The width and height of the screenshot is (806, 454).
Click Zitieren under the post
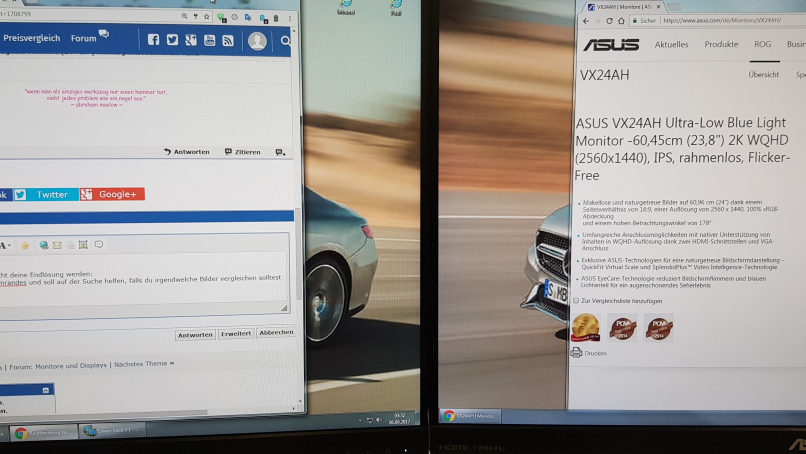click(243, 152)
